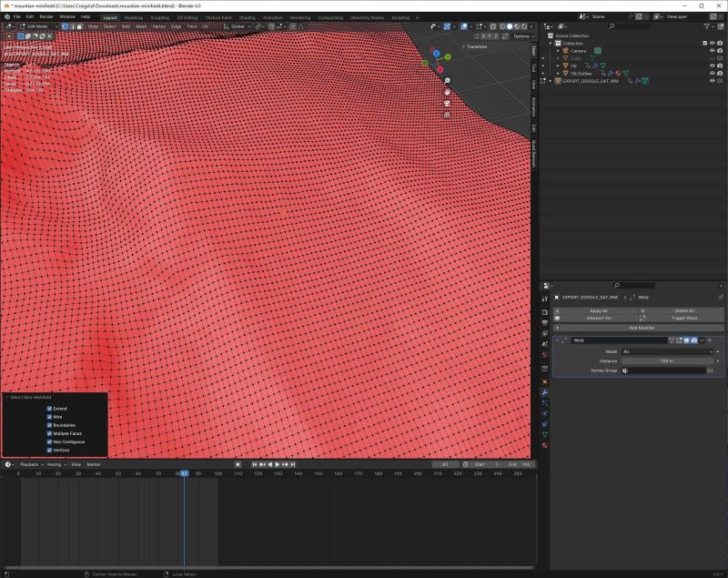Click the Apply All button
728x578 pixels.
[x=595, y=310]
